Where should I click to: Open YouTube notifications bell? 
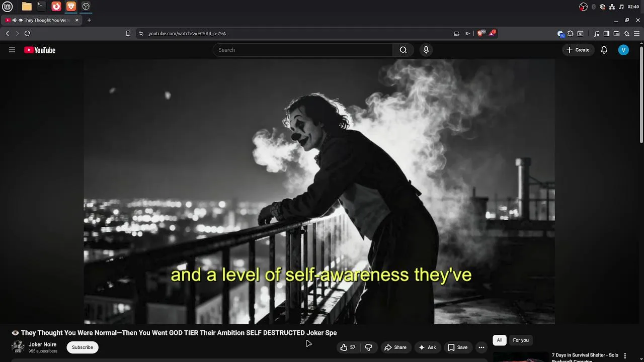604,50
